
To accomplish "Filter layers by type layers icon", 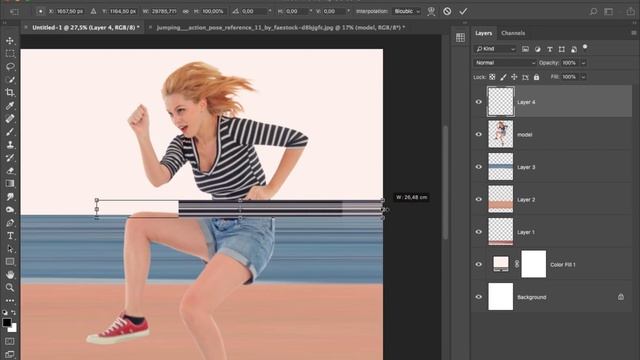I will pyautogui.click(x=550, y=49).
